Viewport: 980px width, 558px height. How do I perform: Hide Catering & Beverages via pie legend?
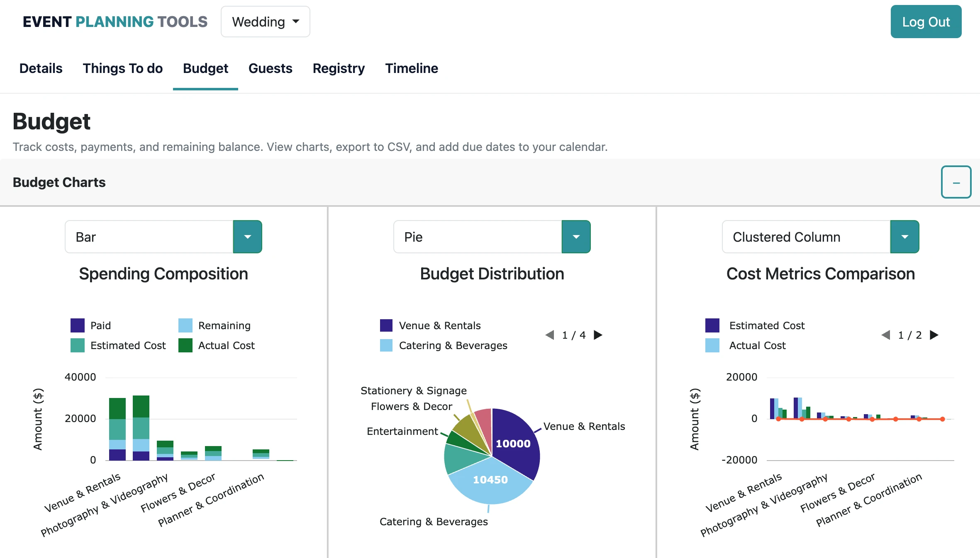pos(444,345)
